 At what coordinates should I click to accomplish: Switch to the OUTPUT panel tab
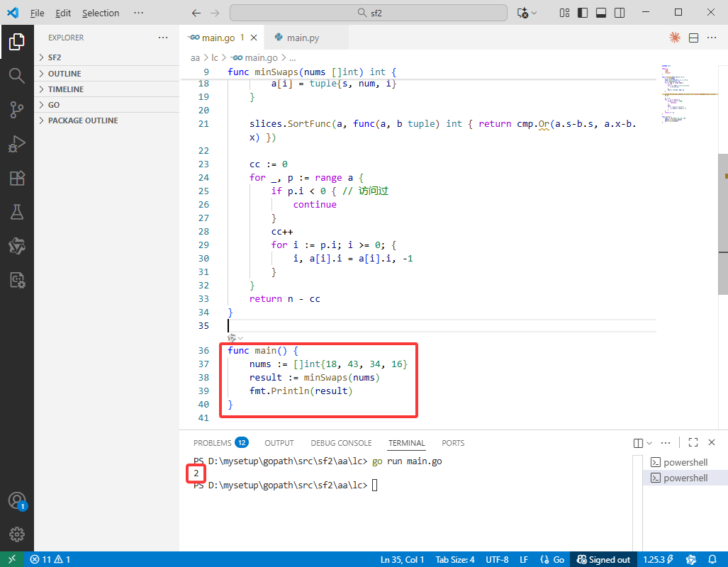click(279, 442)
